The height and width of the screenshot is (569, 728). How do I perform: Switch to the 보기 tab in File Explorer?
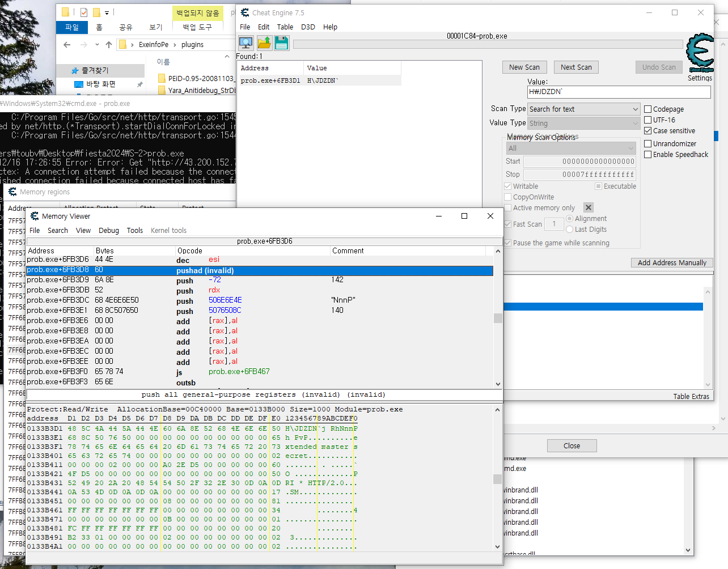point(156,27)
